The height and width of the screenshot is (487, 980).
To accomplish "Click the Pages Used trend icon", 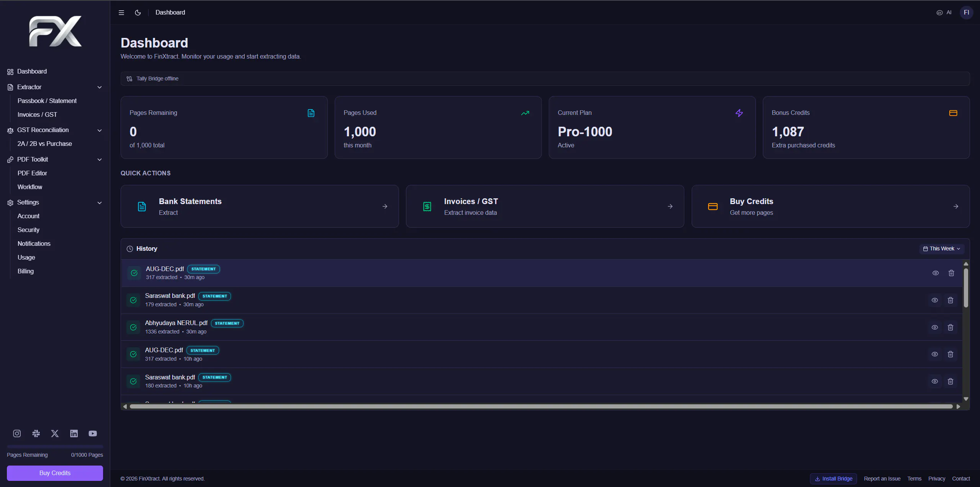I will point(525,113).
